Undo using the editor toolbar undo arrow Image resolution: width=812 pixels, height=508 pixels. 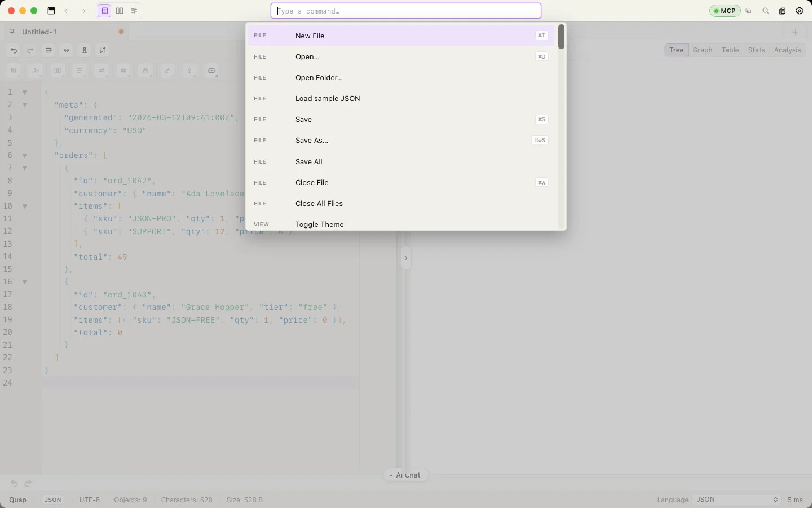click(x=14, y=50)
